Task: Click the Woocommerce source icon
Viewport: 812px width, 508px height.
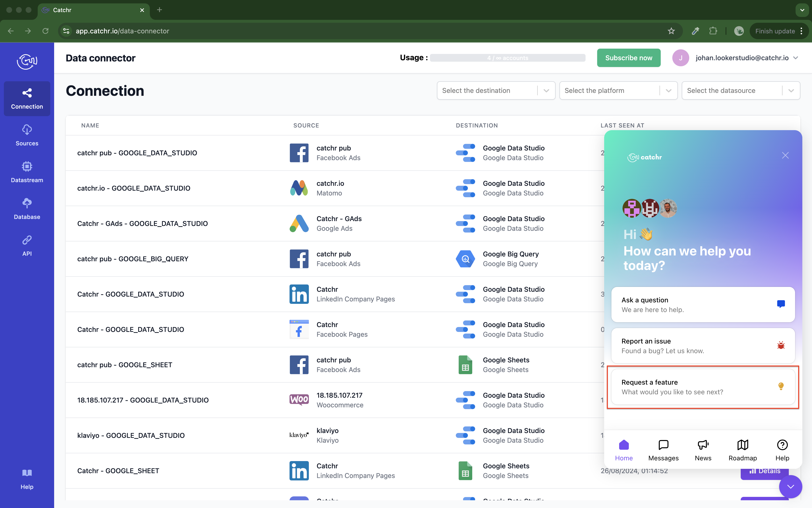Action: pyautogui.click(x=299, y=400)
